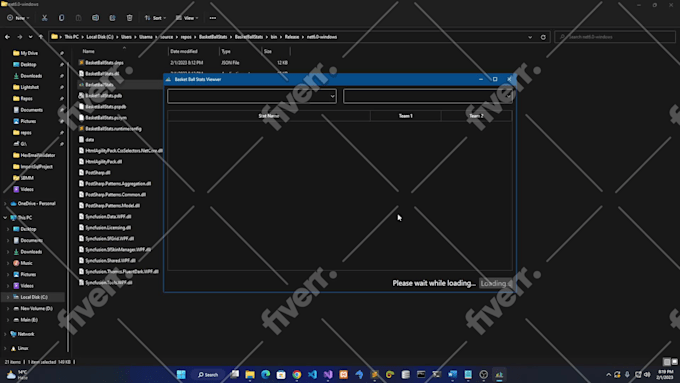Screen dimensions: 680x383
Task: Open Visual Studio purple icon on taskbar
Action: (x=328, y=374)
